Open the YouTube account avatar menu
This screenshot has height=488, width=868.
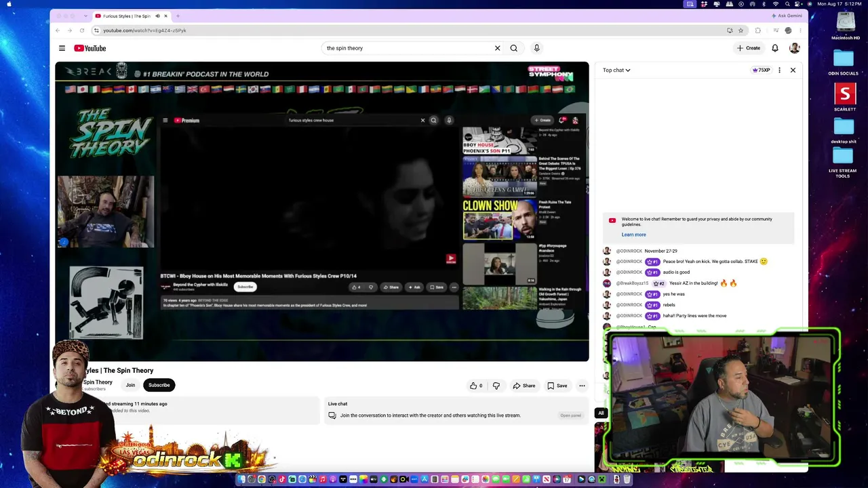pyautogui.click(x=794, y=48)
